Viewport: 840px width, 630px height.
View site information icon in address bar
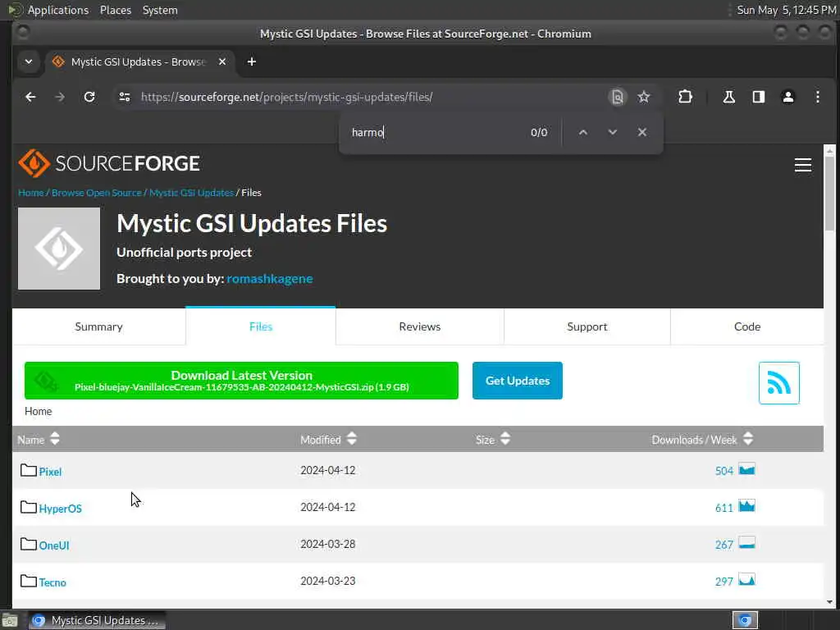(x=125, y=97)
